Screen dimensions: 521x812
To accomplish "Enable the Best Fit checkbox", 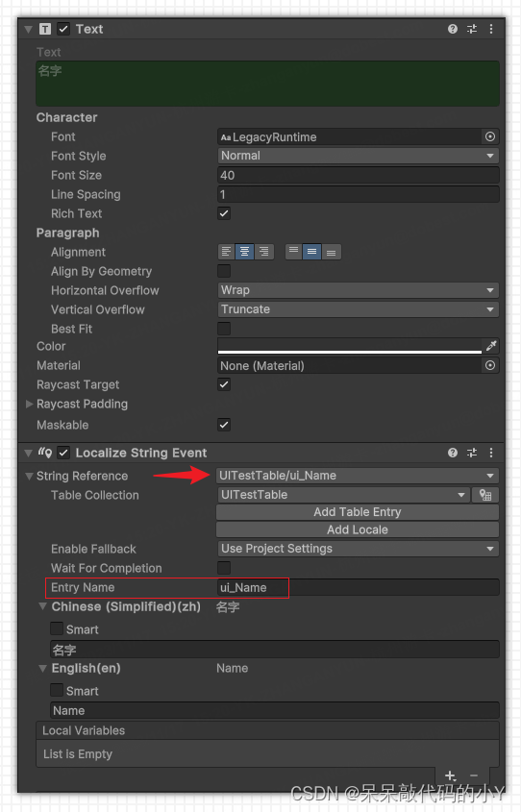I will (224, 329).
